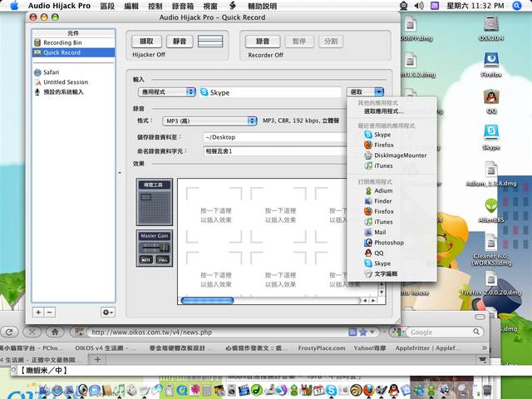Click the 錄音 Record button
Image resolution: width=532 pixels, height=399 pixels.
tap(263, 42)
